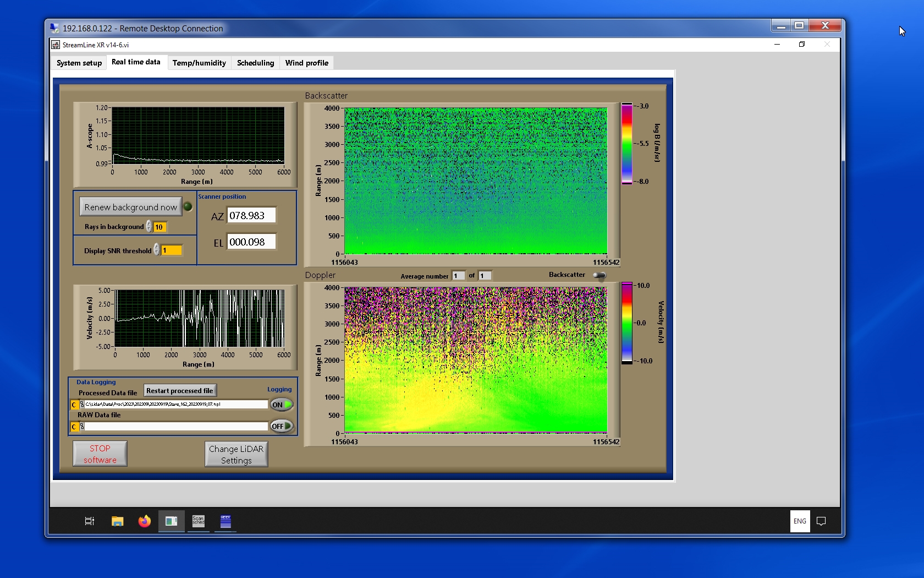
Task: Click the Doppler velocity color scale bar
Action: point(626,323)
